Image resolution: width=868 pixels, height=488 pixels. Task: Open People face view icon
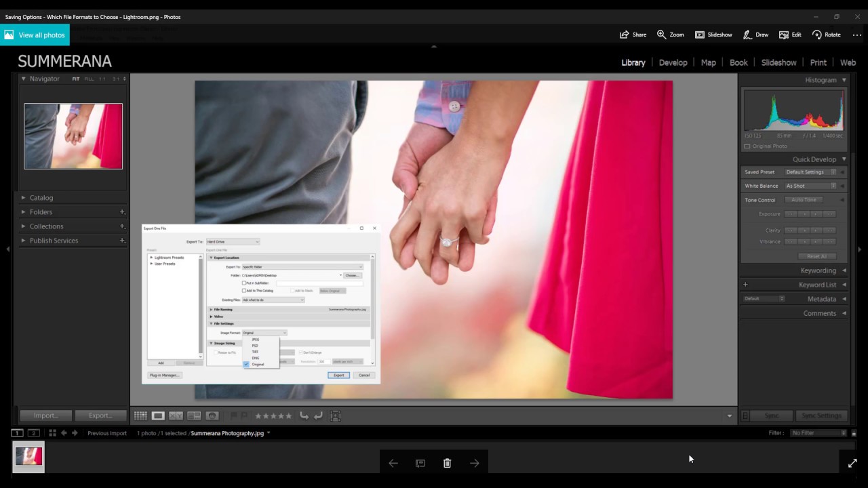pyautogui.click(x=212, y=416)
